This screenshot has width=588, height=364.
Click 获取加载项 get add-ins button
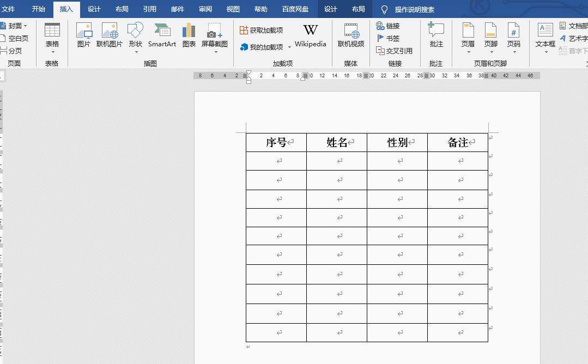tap(262, 30)
